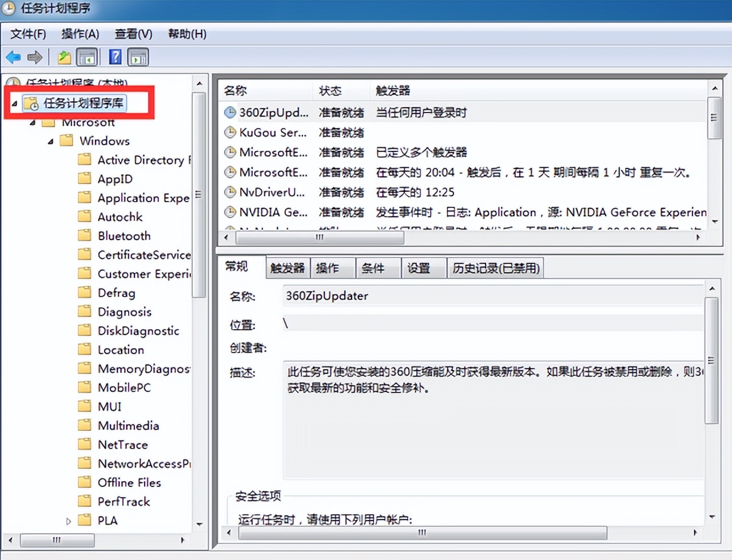Click the forward navigation arrow in the toolbar
732x560 pixels.
[x=34, y=57]
